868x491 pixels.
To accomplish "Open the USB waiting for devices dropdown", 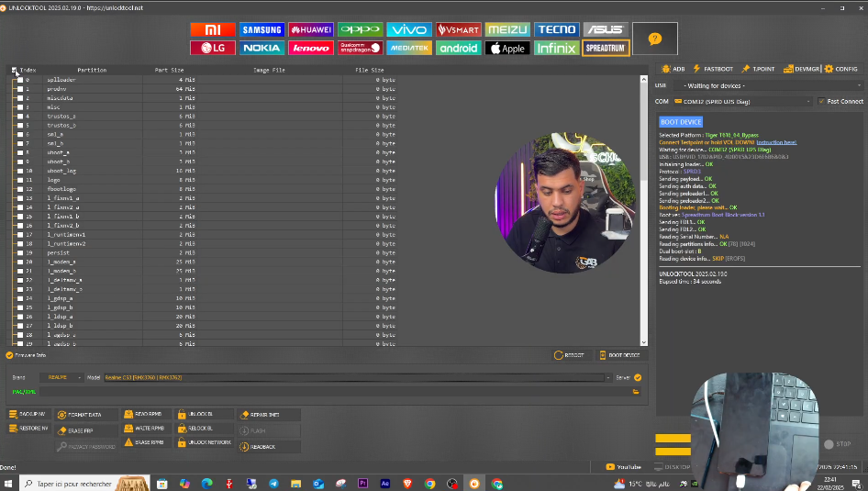I will 768,85.
